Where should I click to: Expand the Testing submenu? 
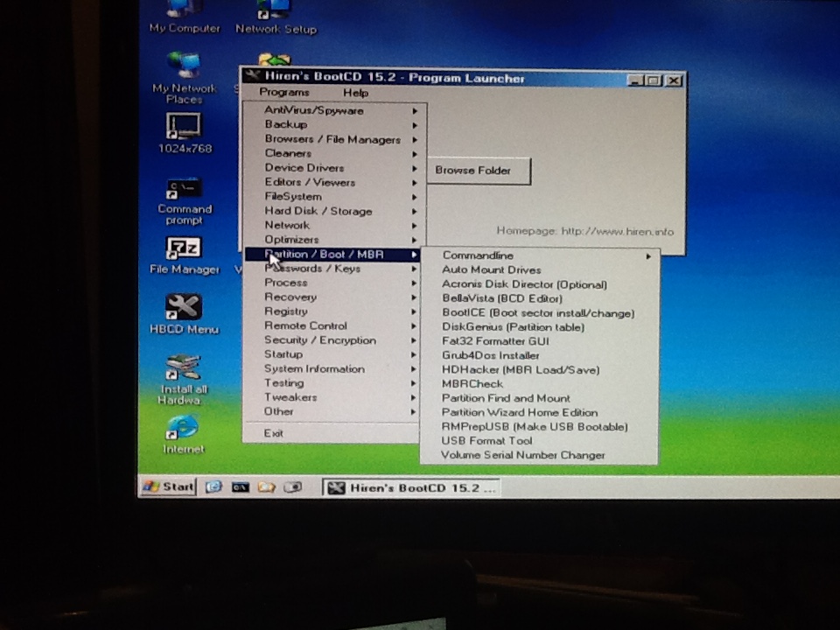[333, 383]
